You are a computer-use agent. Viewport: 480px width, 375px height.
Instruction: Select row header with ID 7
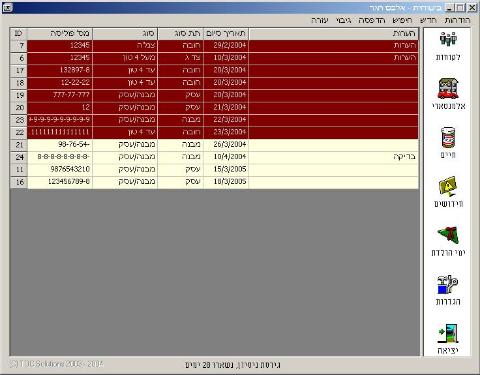(19, 46)
